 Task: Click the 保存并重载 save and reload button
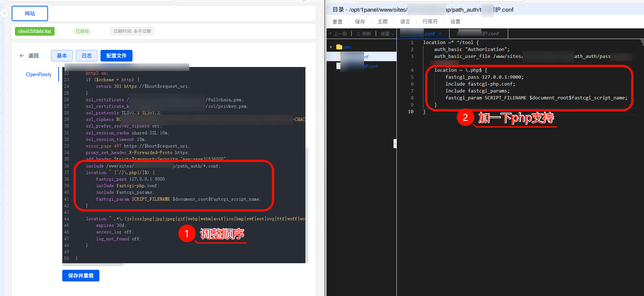[81, 276]
